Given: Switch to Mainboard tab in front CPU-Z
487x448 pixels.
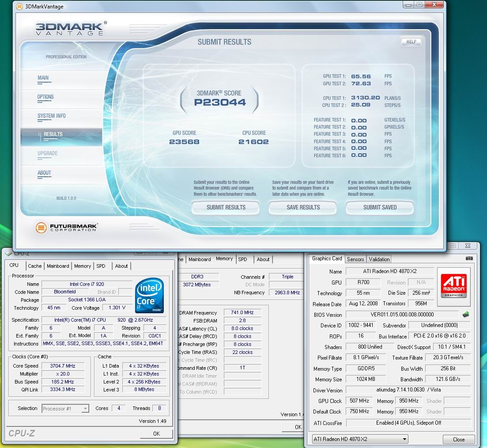Looking at the screenshot, I should (x=58, y=266).
